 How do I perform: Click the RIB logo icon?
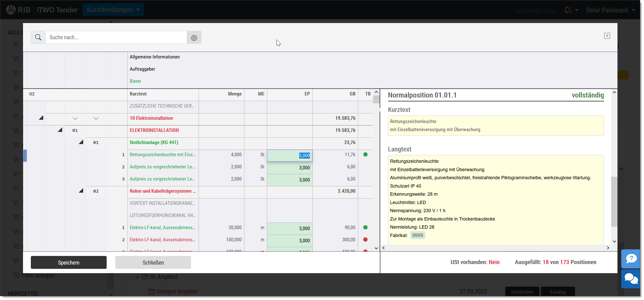11,10
